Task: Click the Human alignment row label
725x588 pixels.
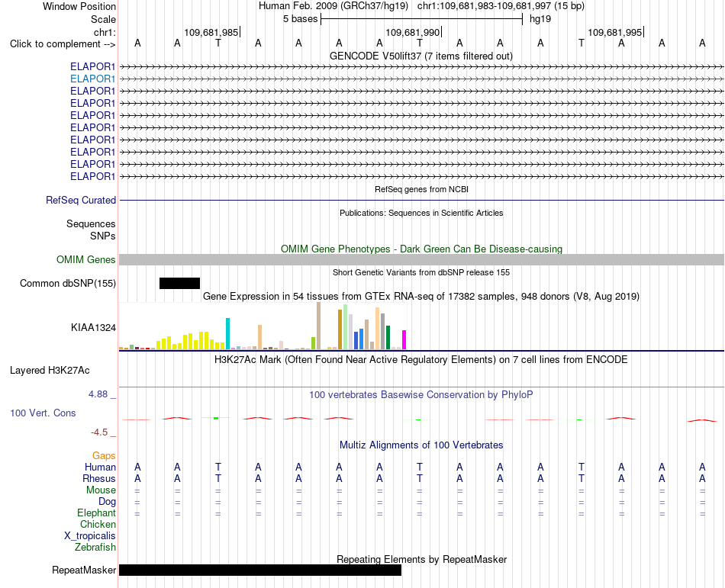Action: click(100, 468)
